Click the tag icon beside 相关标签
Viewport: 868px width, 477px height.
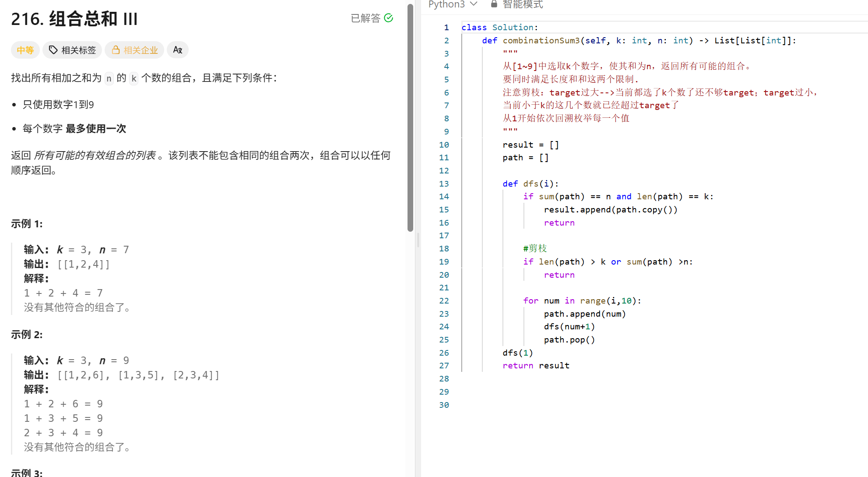53,50
